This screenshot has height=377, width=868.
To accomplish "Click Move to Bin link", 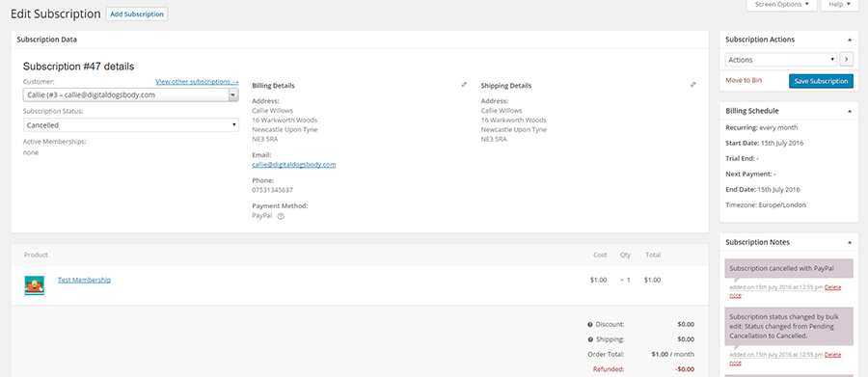I will coord(744,80).
